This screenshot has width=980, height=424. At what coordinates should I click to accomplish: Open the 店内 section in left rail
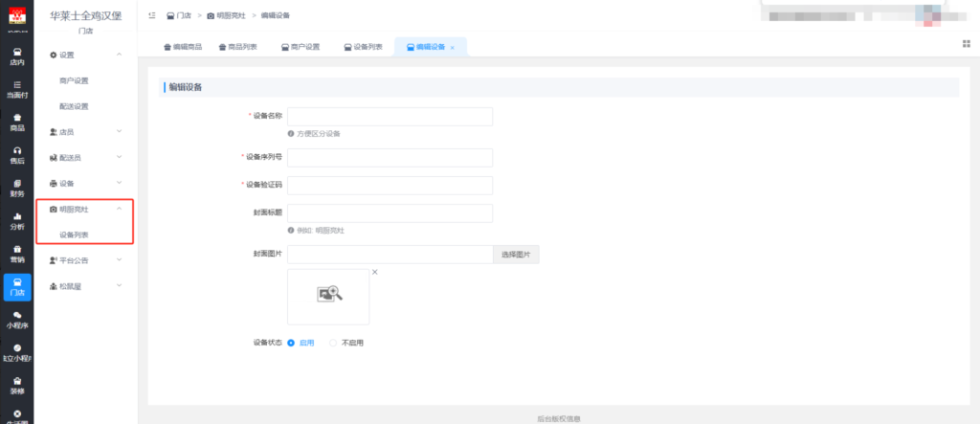tap(17, 56)
